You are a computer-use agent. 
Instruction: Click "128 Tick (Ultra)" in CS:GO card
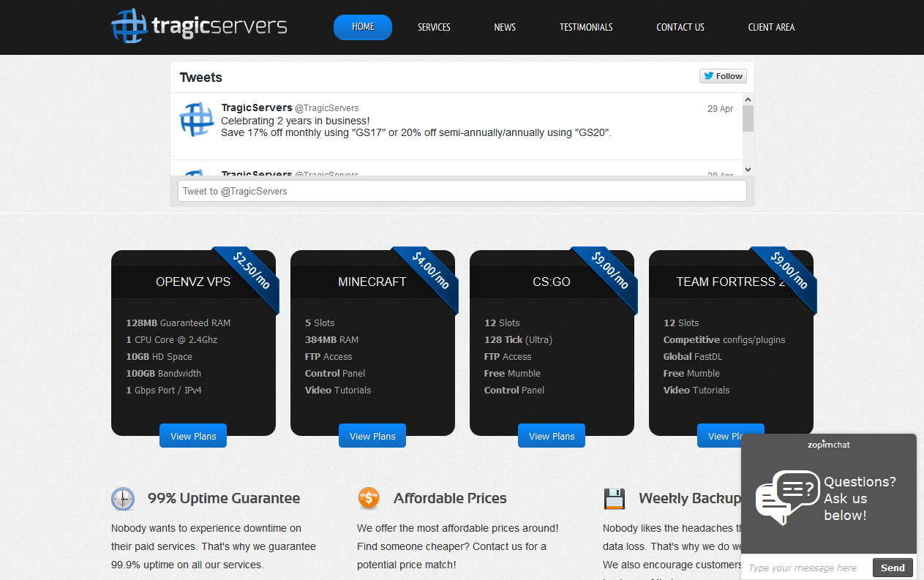(518, 339)
